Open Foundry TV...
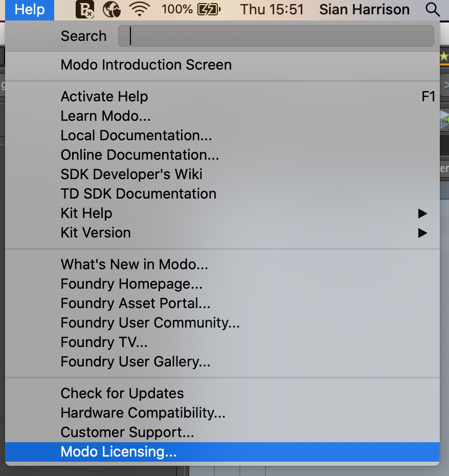449x476 pixels. click(222, 342)
